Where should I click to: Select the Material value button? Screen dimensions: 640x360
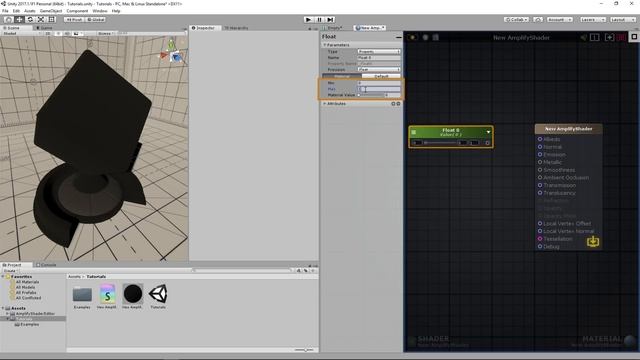tap(342, 76)
